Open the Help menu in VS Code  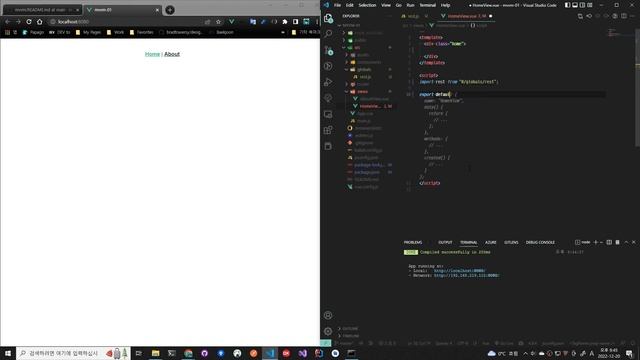coord(445,5)
